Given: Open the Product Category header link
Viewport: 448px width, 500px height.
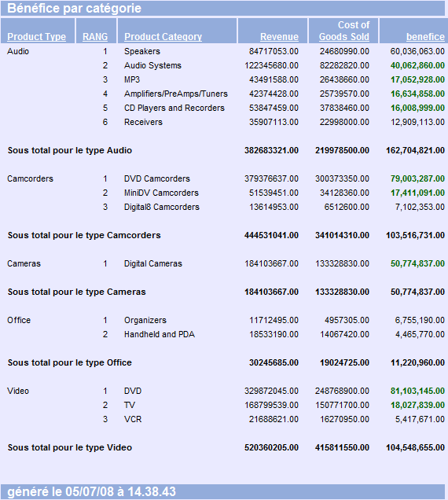Looking at the screenshot, I should 163,37.
